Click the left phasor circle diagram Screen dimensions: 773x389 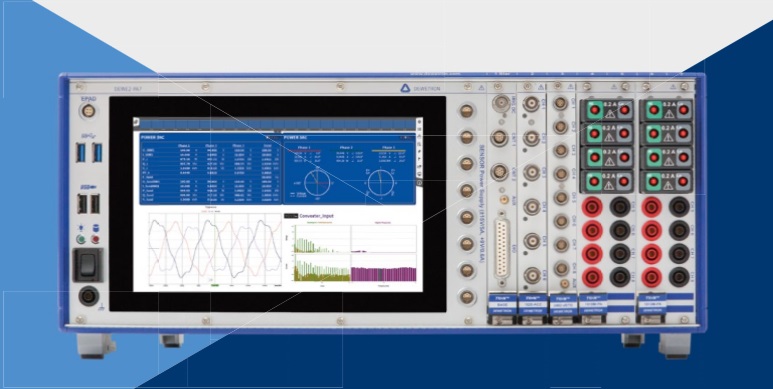pyautogui.click(x=316, y=182)
